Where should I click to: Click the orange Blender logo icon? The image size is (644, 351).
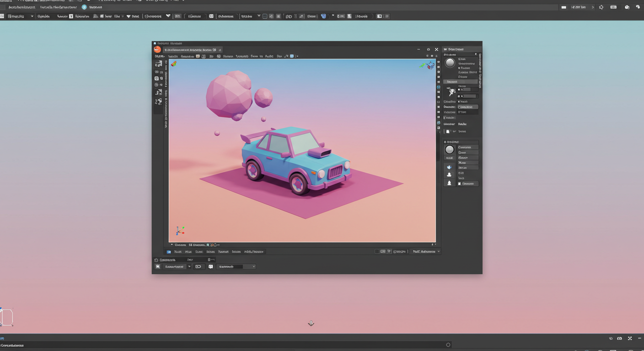point(157,49)
